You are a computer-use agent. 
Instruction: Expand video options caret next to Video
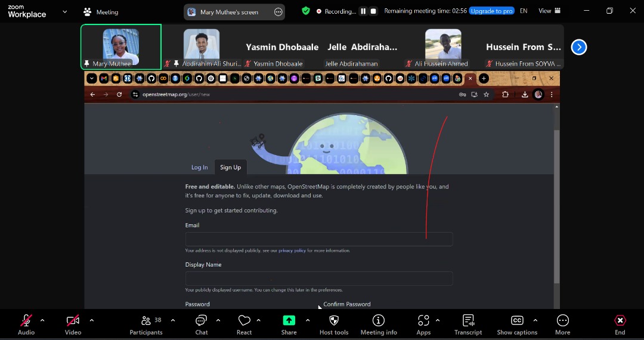92,320
